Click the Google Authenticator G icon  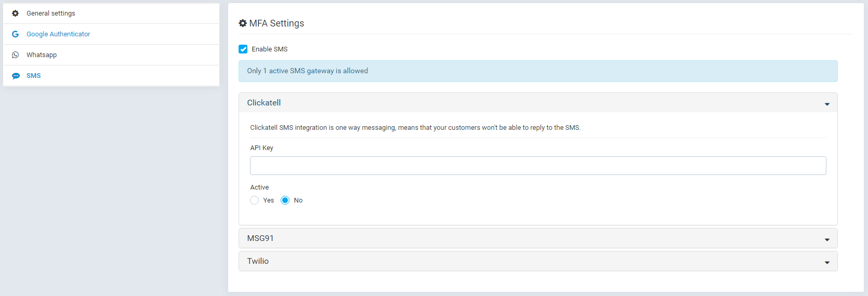16,34
